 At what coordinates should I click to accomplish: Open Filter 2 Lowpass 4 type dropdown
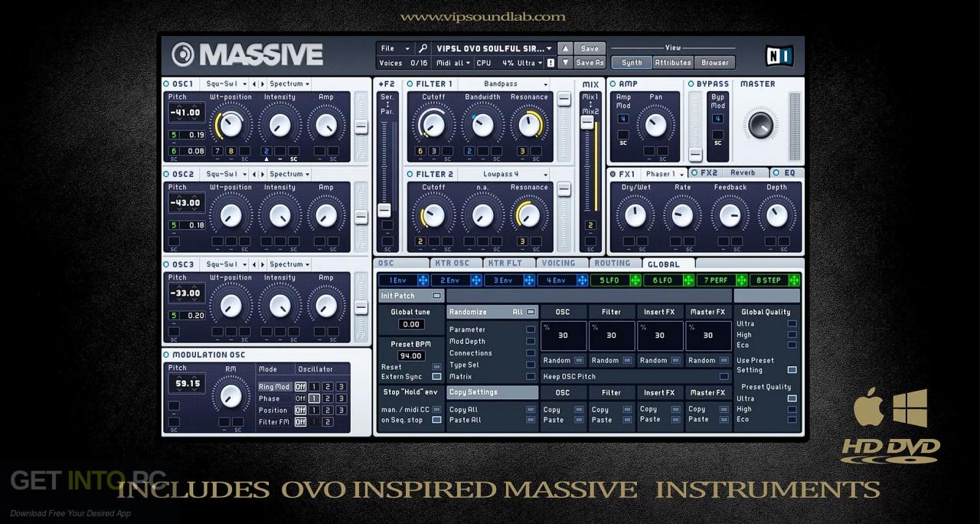pyautogui.click(x=505, y=174)
